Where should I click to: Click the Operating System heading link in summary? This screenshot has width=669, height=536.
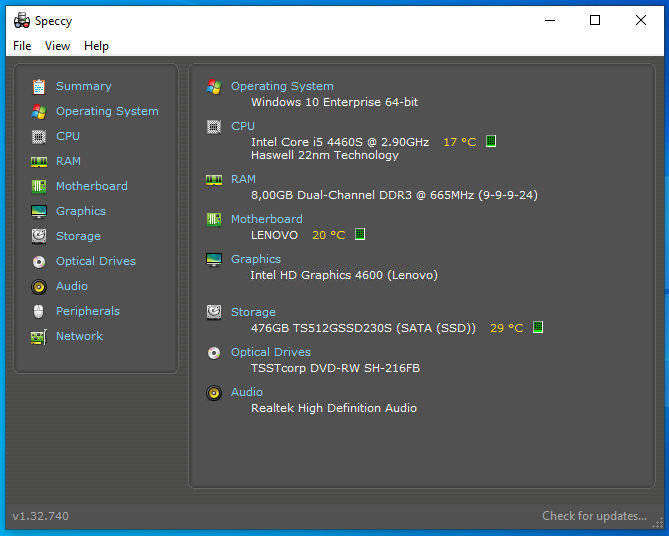coord(282,86)
